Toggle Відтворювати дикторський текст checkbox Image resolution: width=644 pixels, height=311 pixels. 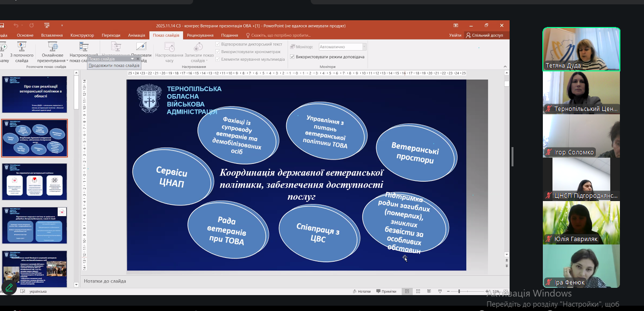pos(218,44)
